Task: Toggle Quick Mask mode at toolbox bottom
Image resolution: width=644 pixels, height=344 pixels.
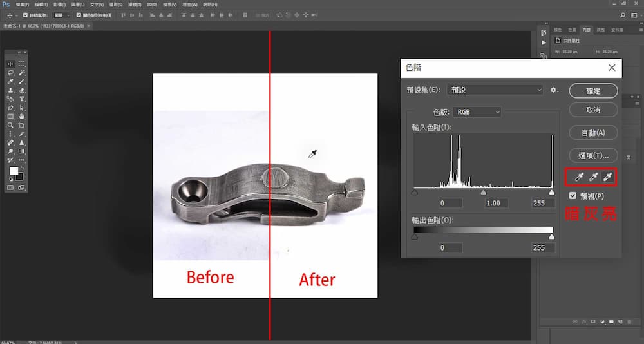Action: (10, 187)
